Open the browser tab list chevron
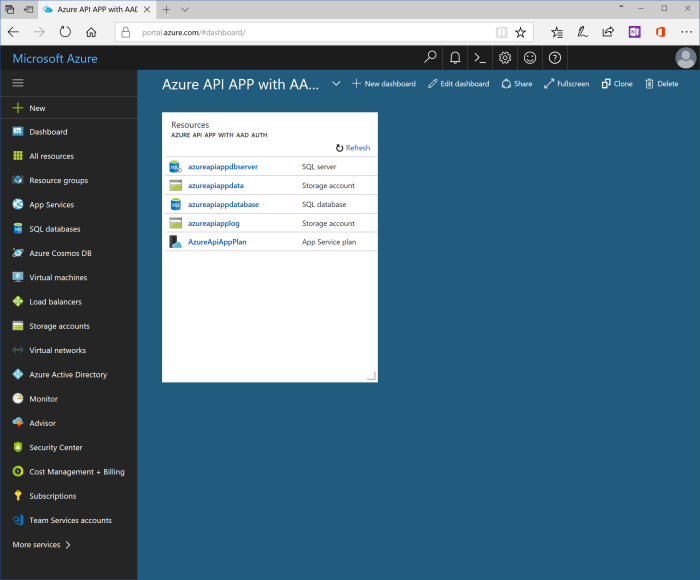Screen dimensions: 700x580 pyautogui.click(x=185, y=9)
